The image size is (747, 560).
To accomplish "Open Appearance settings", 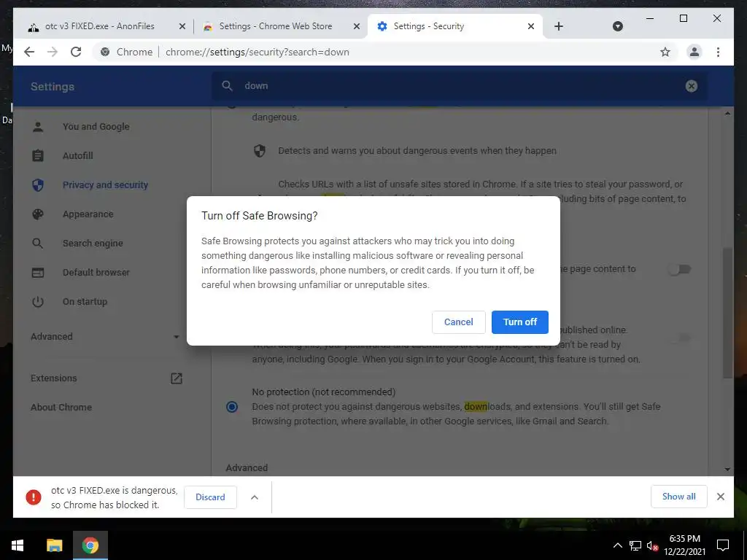I will [88, 214].
